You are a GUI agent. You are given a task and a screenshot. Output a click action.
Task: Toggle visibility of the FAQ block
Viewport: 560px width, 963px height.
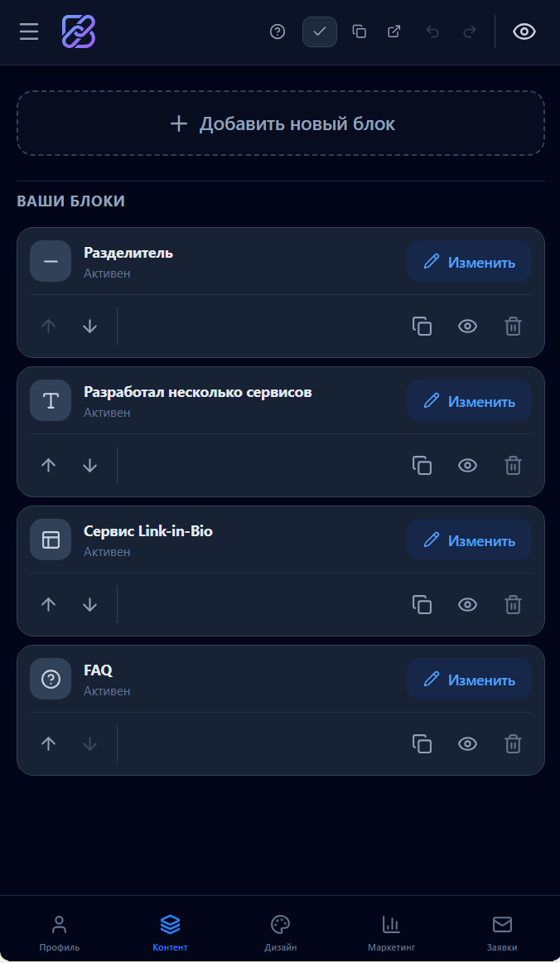pos(467,743)
